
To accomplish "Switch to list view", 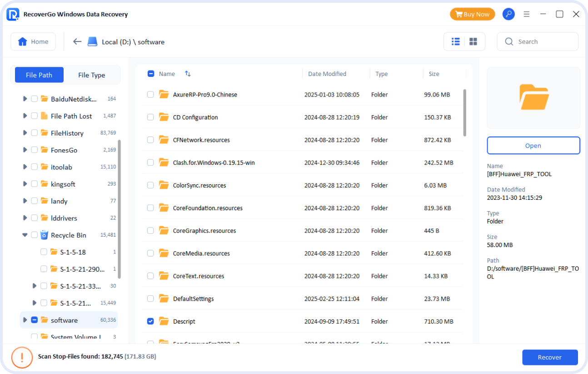I will tap(455, 41).
